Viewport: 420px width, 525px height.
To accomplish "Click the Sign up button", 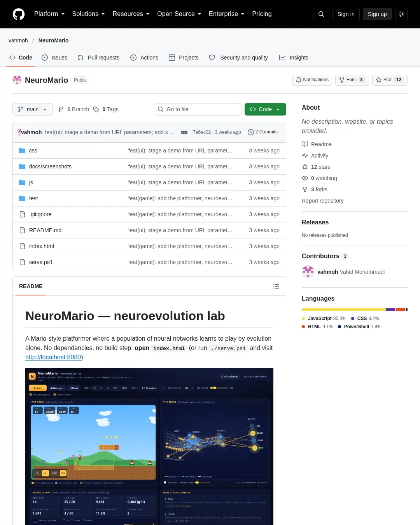I will (377, 14).
